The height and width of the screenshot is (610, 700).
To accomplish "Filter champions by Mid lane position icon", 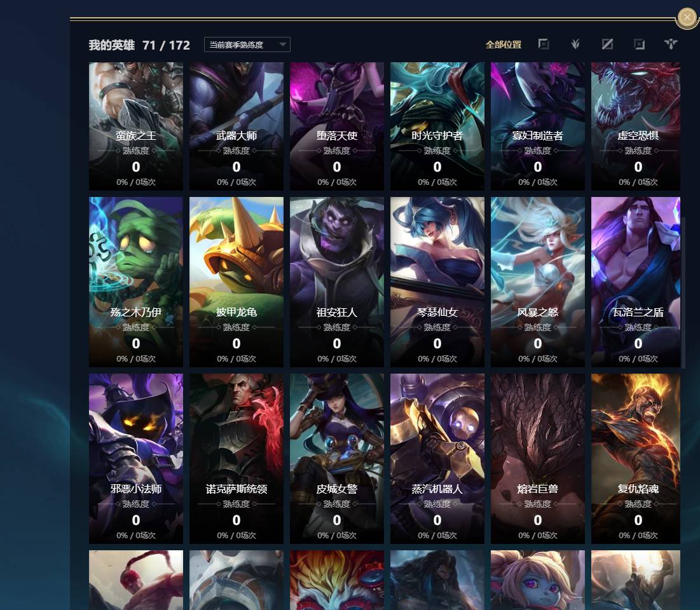I will (607, 44).
